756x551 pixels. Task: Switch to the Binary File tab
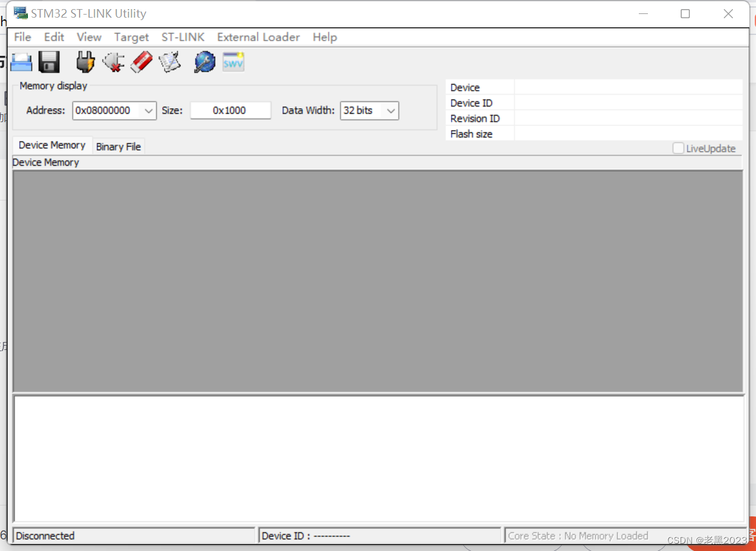pos(118,146)
